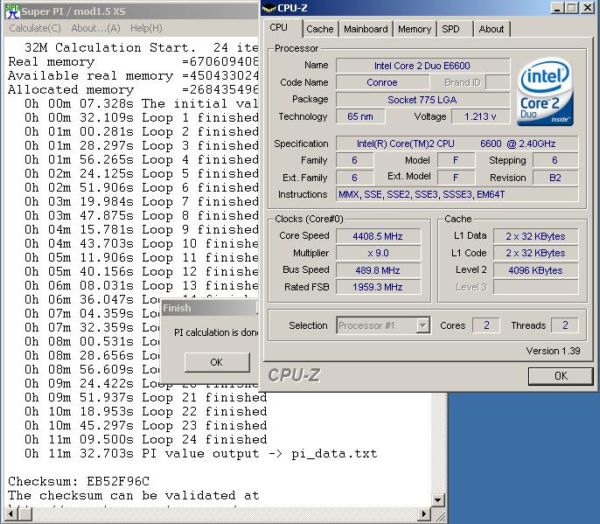Click the Package value Socket 775 LGA
The image size is (600, 524).
tap(422, 100)
